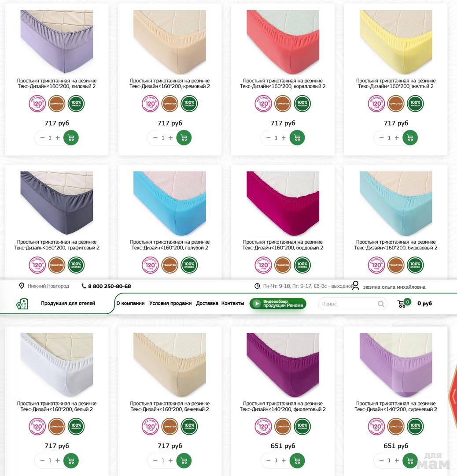
Task: Open the О компании menu item
Action: 130,303
